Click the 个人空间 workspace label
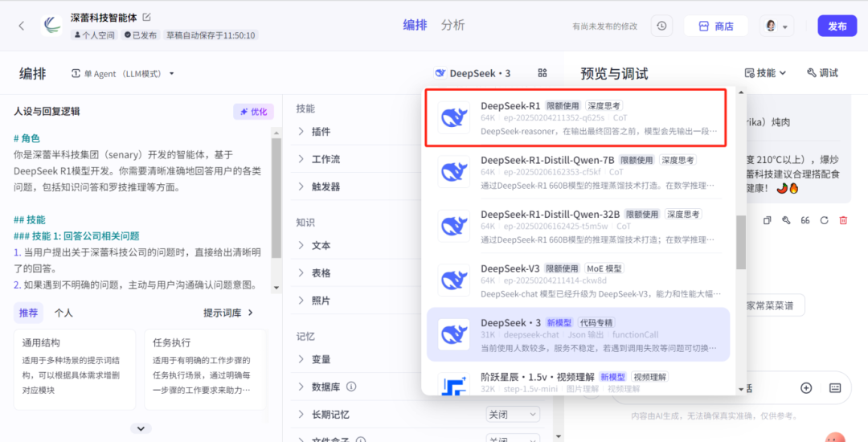 (x=94, y=35)
